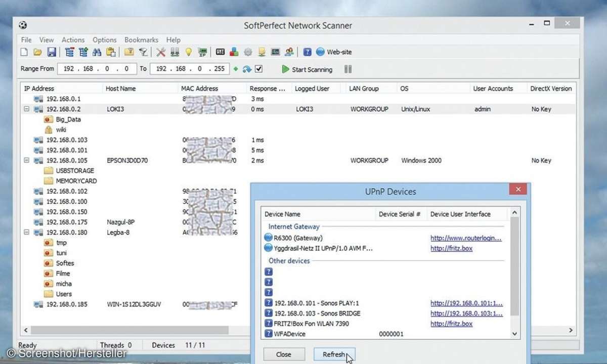607x364 pixels.
Task: Click the blue Help question-mark icon
Action: (307, 52)
